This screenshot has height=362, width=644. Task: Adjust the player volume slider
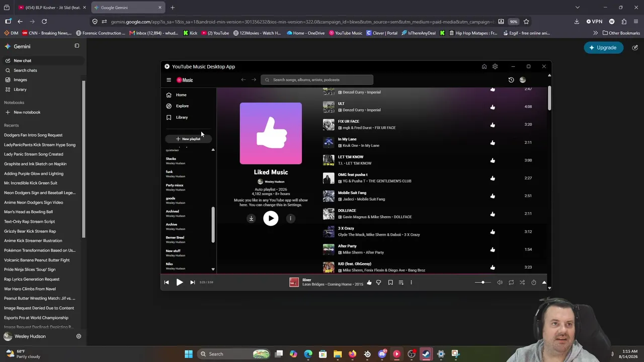tap(482, 283)
